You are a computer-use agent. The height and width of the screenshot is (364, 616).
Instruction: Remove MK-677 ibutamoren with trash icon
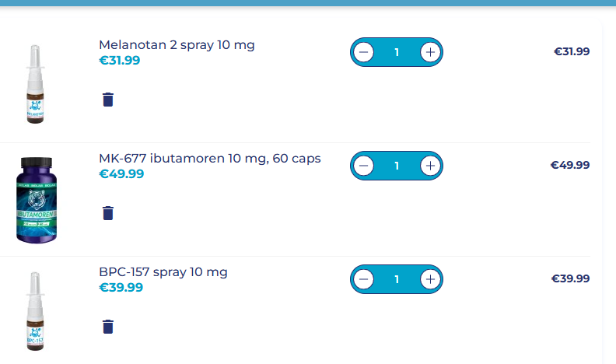click(x=108, y=213)
